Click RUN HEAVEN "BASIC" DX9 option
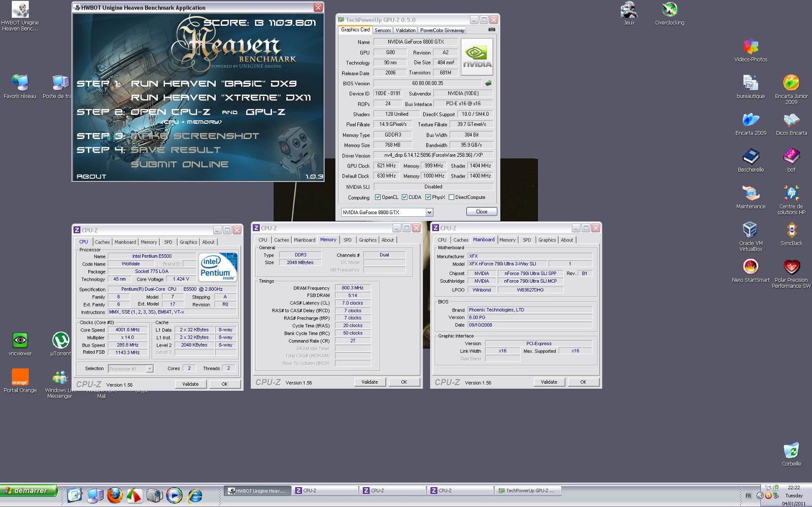 (x=214, y=84)
